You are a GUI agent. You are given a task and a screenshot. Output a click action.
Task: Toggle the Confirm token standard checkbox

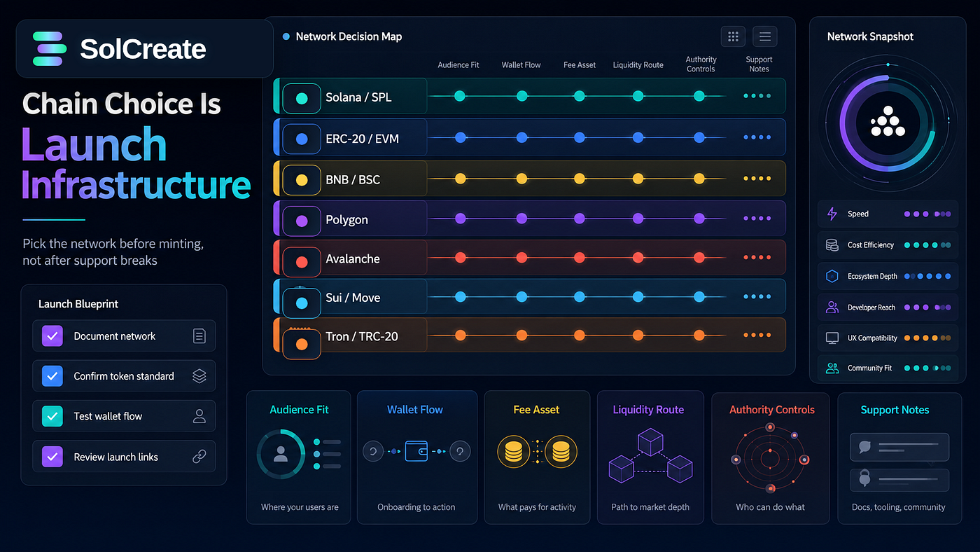tap(52, 376)
